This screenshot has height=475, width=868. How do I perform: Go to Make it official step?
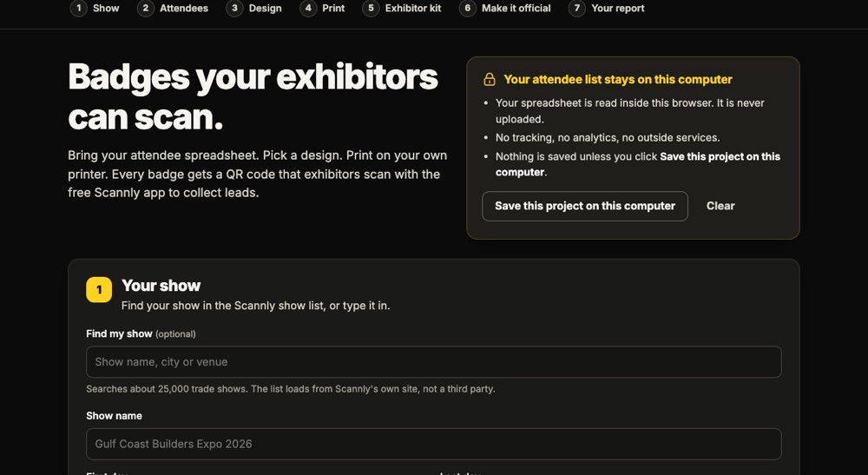coord(505,9)
